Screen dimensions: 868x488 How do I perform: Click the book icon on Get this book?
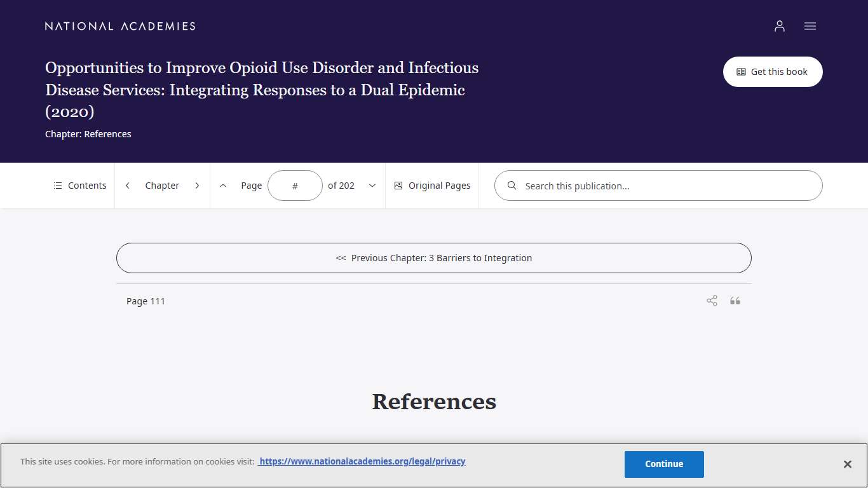pos(742,72)
